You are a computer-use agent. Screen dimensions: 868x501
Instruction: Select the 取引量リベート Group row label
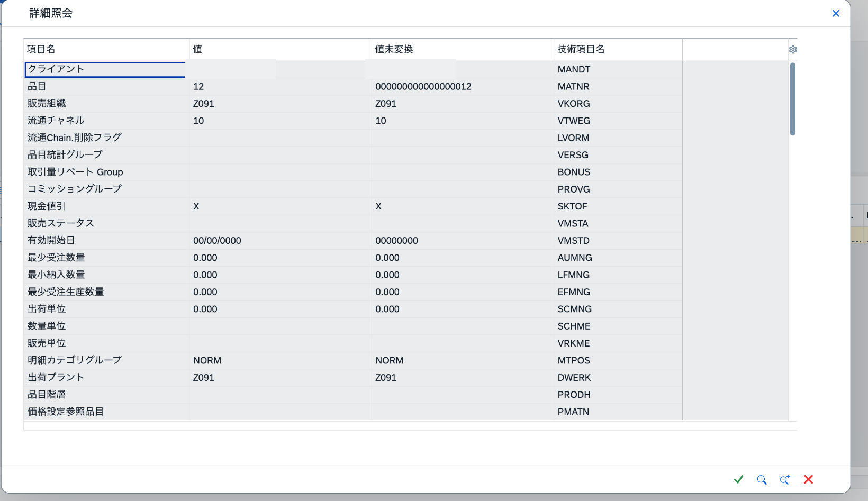click(75, 172)
